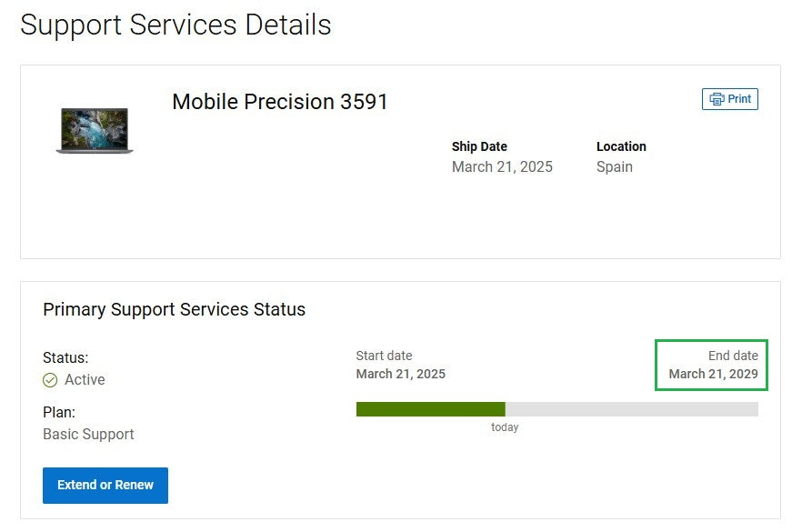Click the green filled portion of progress bar
This screenshot has width=802, height=532.
pyautogui.click(x=431, y=409)
